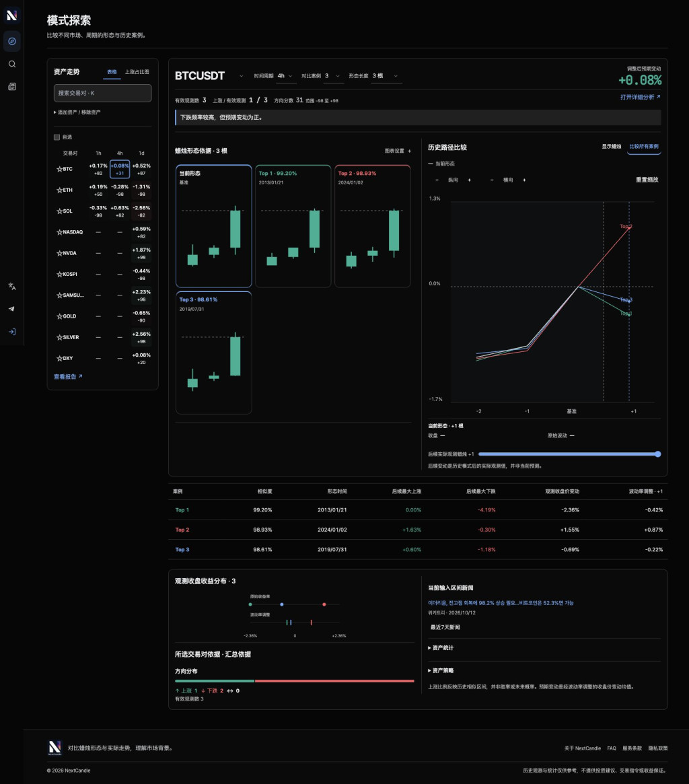The image size is (689, 784).
Task: Click the 重置缩放 button
Action: click(x=647, y=180)
